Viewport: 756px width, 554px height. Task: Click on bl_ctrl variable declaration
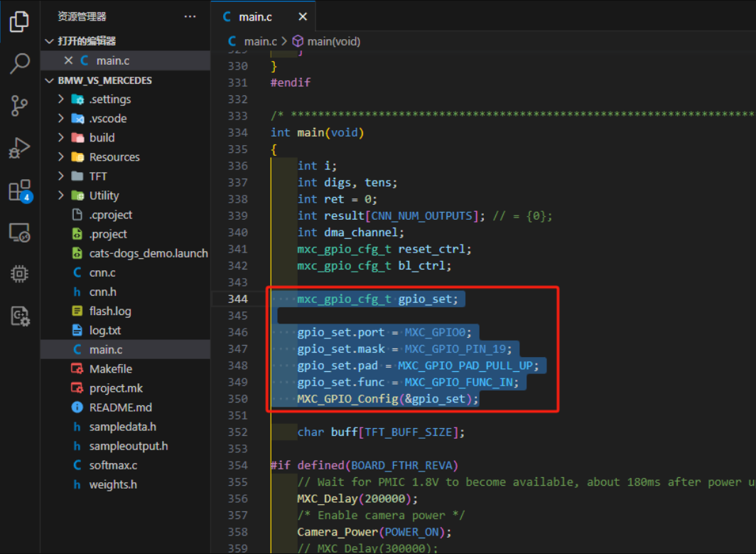pos(421,266)
